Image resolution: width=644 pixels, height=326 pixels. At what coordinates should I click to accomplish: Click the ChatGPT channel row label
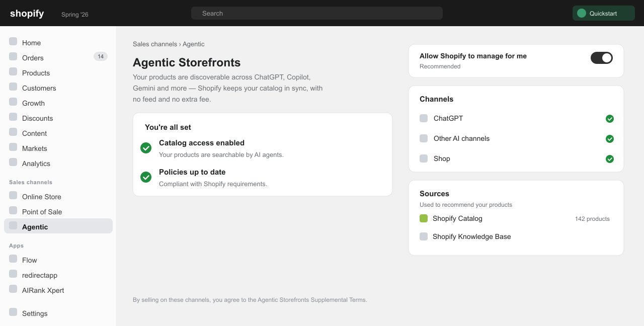(448, 118)
